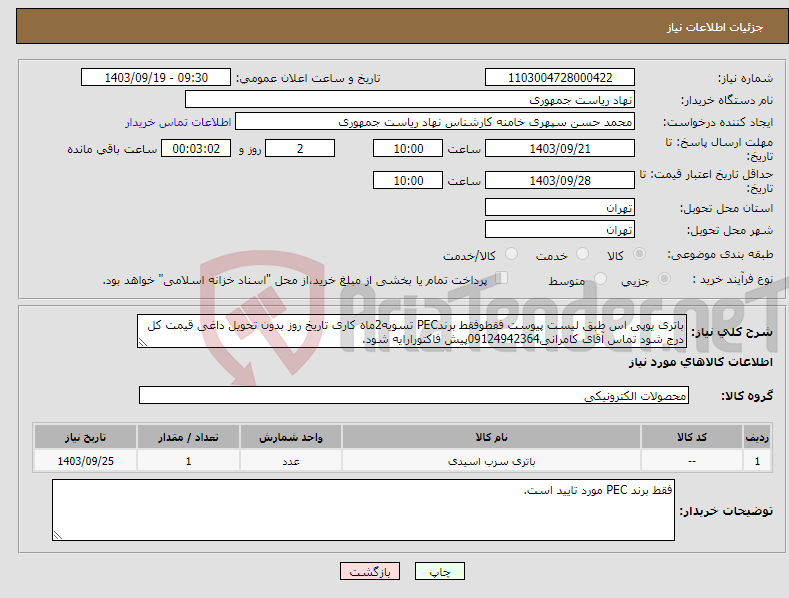Click the ردیف column header
The height and width of the screenshot is (598, 789).
(x=757, y=437)
